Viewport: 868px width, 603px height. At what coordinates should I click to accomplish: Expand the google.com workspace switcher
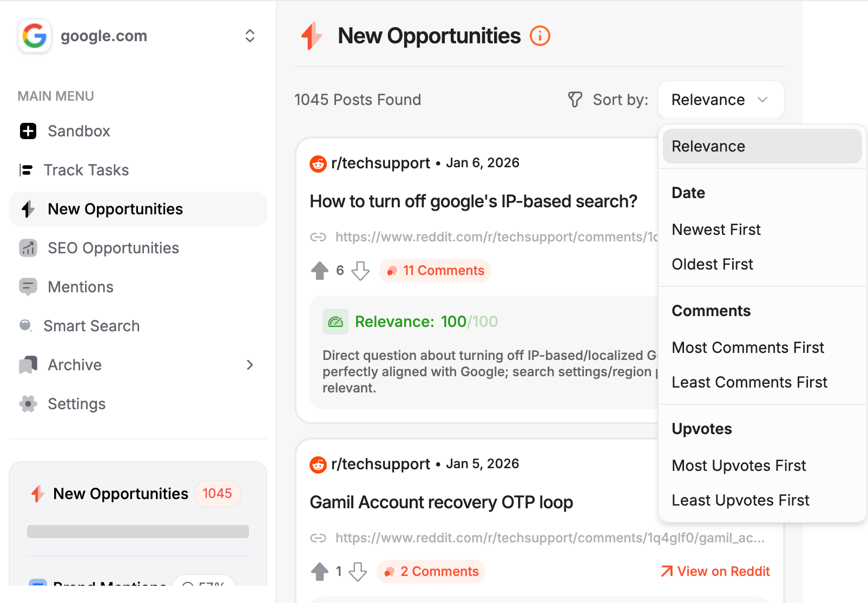(249, 36)
